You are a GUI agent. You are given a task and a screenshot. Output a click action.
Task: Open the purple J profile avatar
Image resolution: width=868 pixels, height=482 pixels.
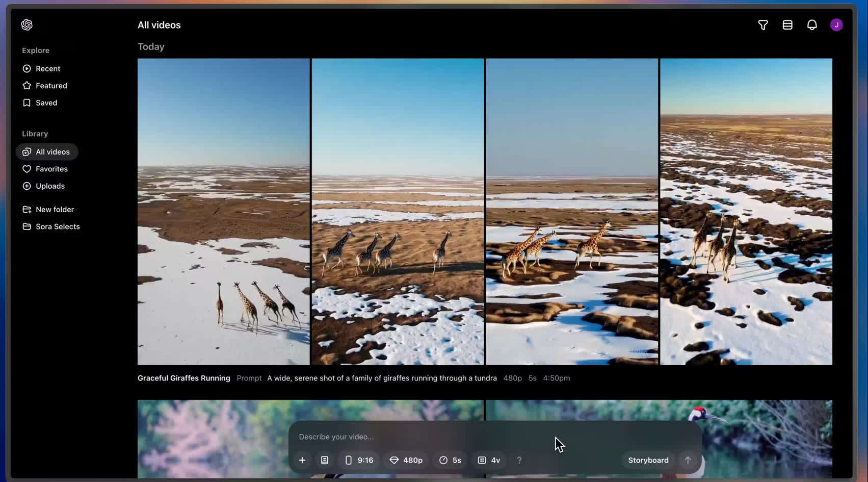[x=836, y=25]
